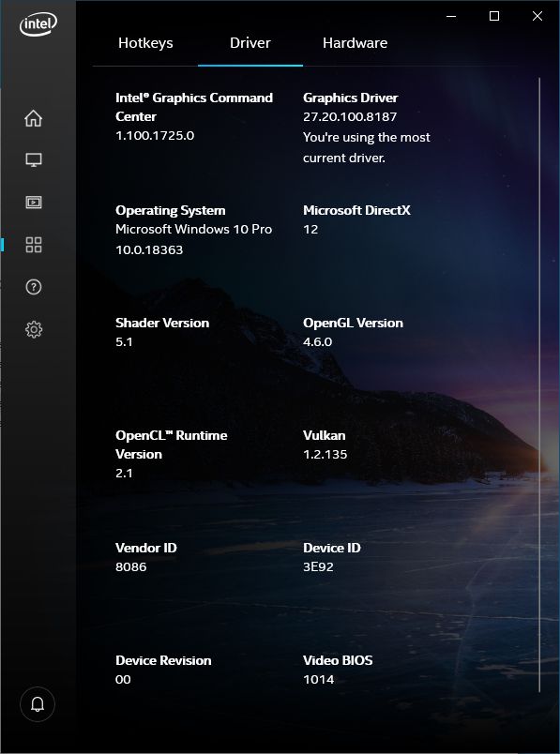This screenshot has height=754, width=560.
Task: Click the OpenGL version 4.6.0
Action: click(x=318, y=342)
